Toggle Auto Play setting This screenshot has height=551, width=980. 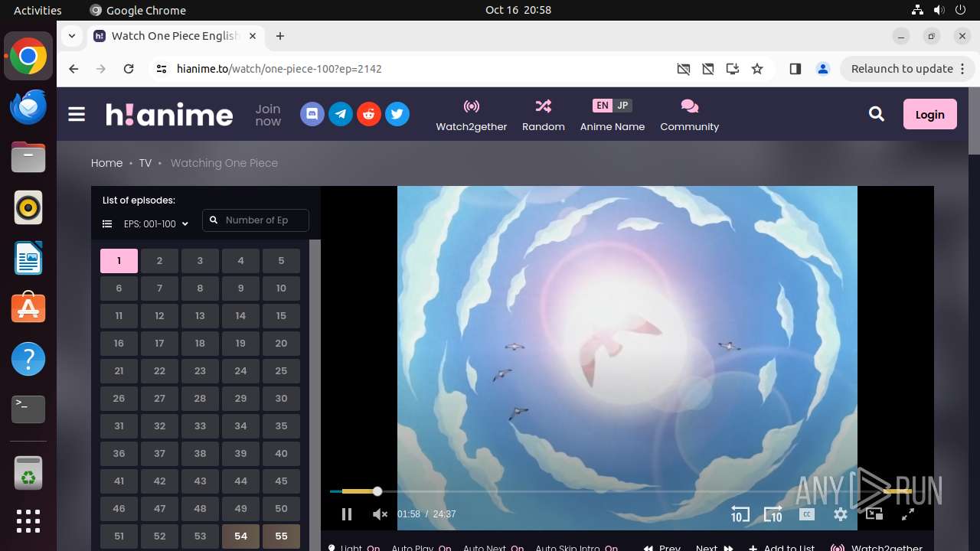(421, 548)
